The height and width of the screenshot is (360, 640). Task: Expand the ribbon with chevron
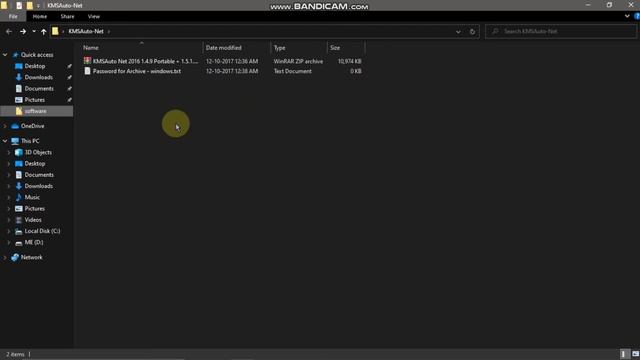(627, 16)
